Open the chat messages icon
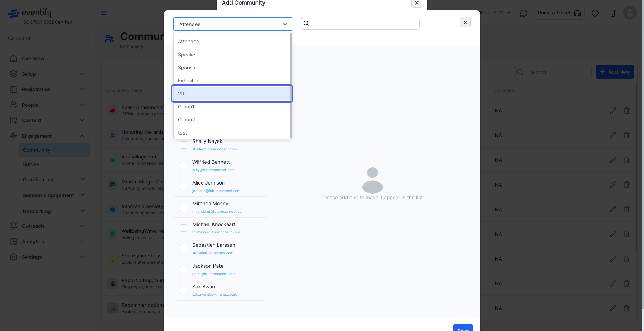Viewport: 644px width, 331px height. (524, 13)
